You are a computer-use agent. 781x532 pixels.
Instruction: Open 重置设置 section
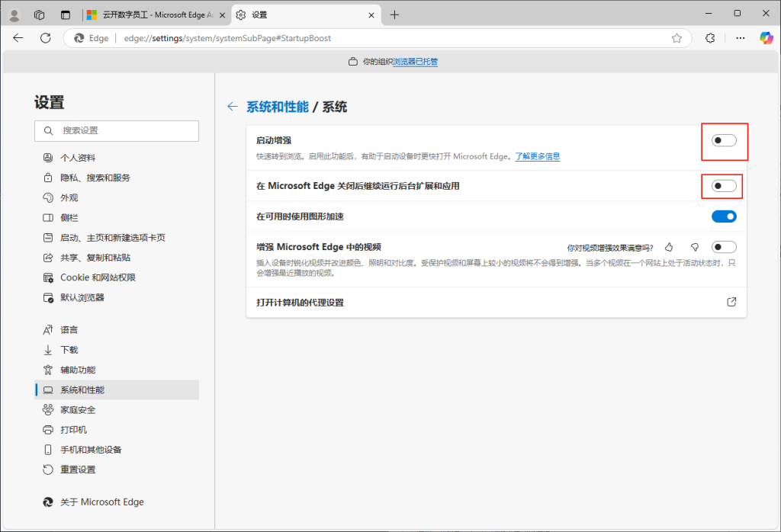point(117,470)
